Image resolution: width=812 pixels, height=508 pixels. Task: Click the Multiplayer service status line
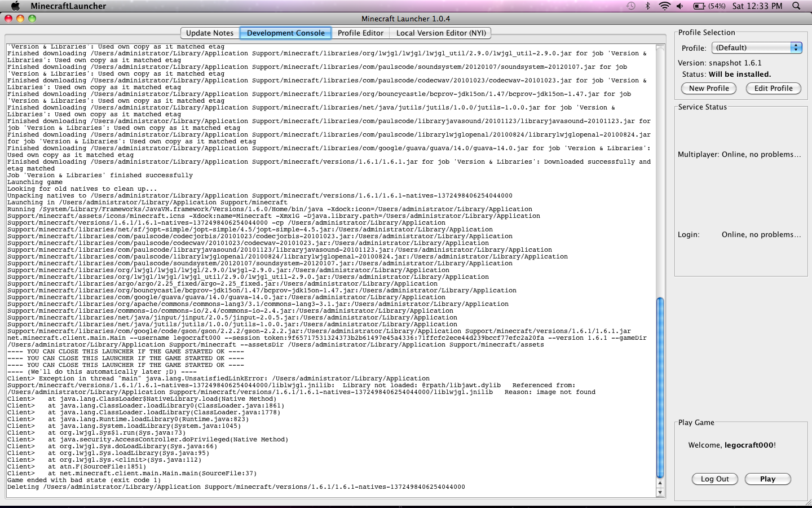click(739, 154)
